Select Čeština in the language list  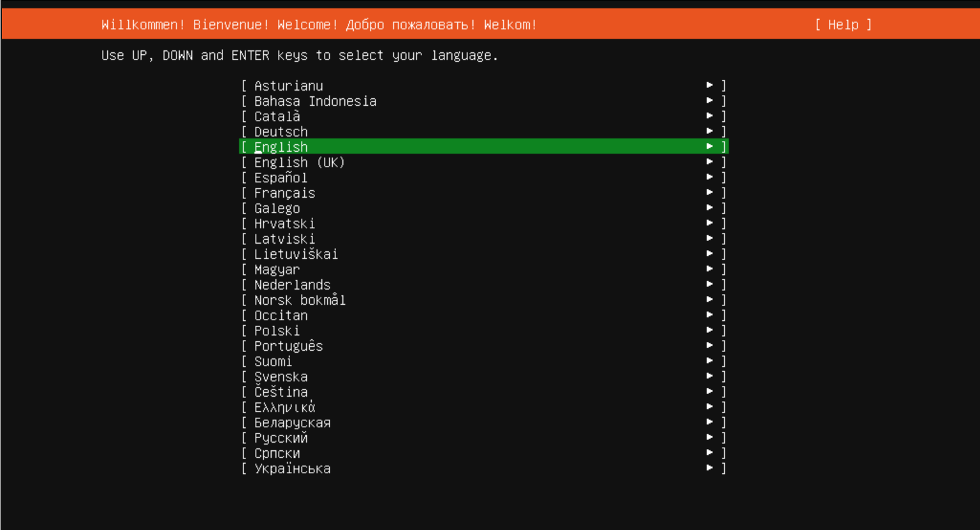pos(281,392)
